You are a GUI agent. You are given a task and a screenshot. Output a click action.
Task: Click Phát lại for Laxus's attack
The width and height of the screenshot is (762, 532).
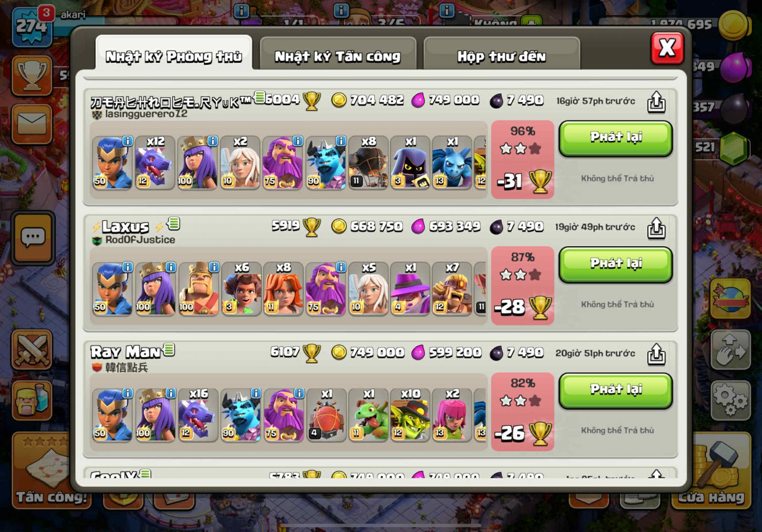click(616, 264)
